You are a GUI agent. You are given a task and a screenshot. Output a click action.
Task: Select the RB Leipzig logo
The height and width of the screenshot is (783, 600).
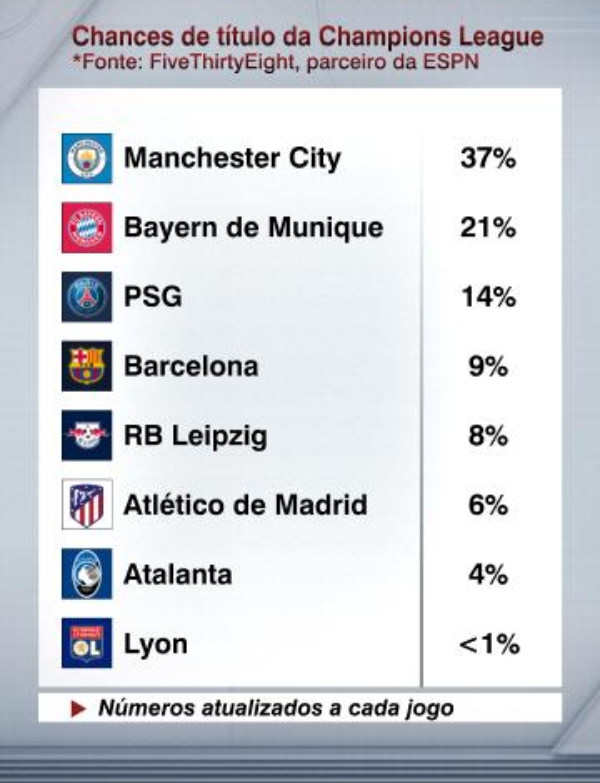coord(87,435)
